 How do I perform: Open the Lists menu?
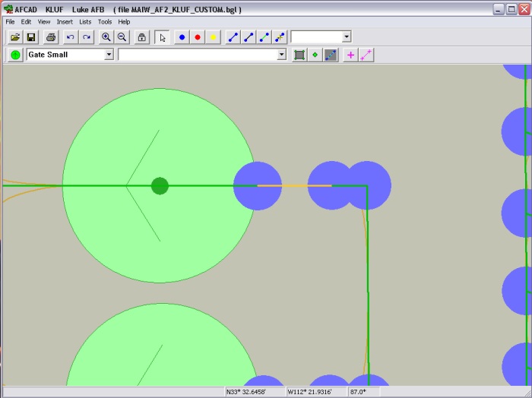coord(85,22)
